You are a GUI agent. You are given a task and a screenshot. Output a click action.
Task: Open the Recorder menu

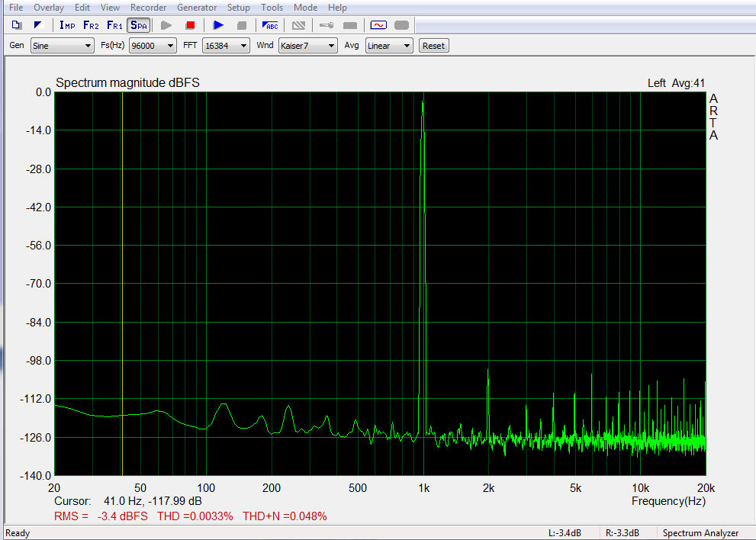(149, 8)
